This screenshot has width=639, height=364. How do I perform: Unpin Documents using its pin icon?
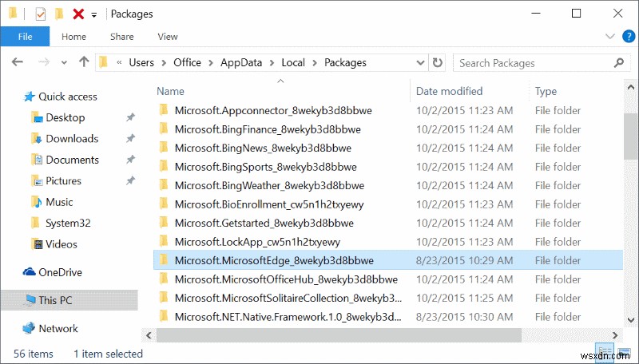(130, 160)
